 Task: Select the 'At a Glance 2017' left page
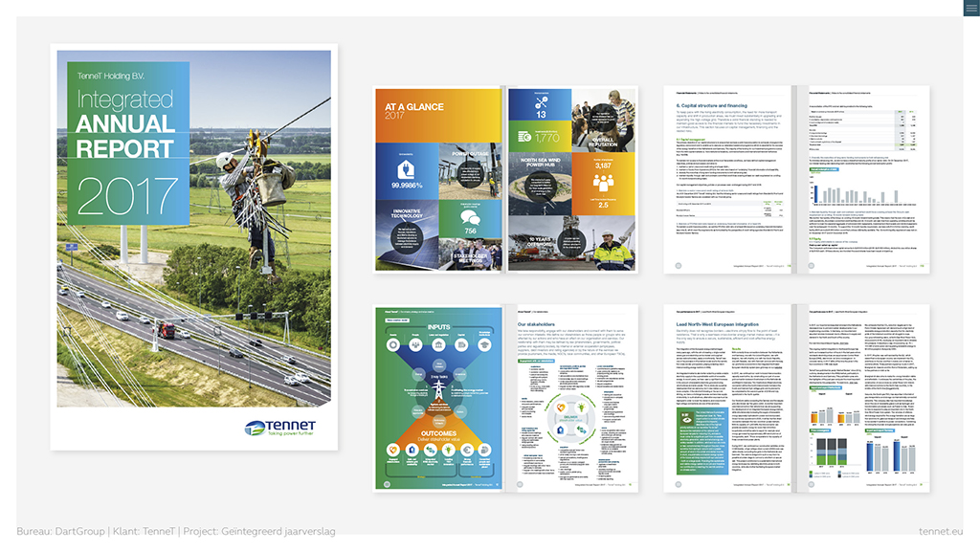(x=438, y=179)
